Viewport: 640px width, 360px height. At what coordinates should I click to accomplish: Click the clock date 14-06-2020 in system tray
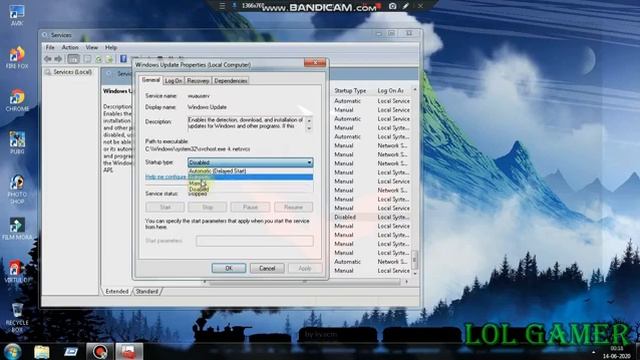[x=616, y=356]
